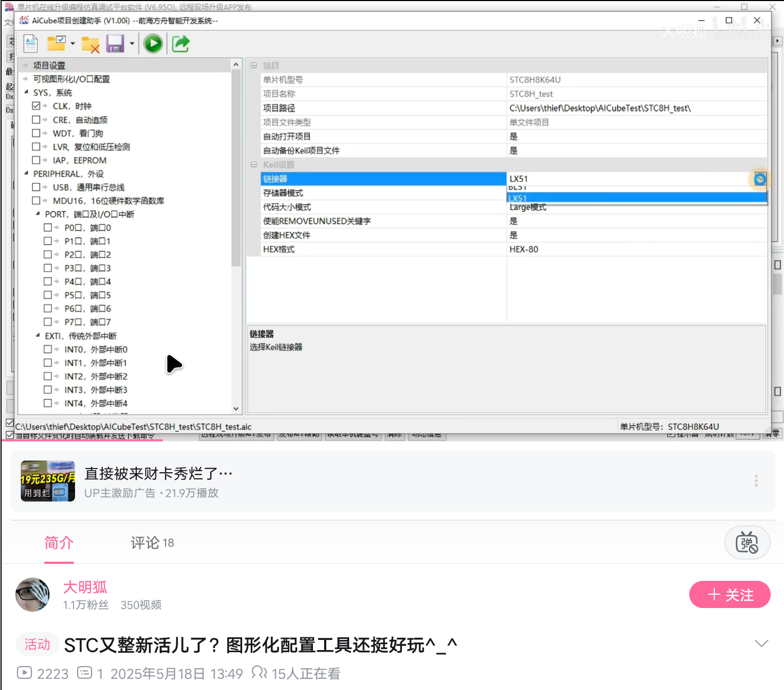Select the 使能REMOVEUNUSED关键字 property row
784x690 pixels.
(514, 221)
